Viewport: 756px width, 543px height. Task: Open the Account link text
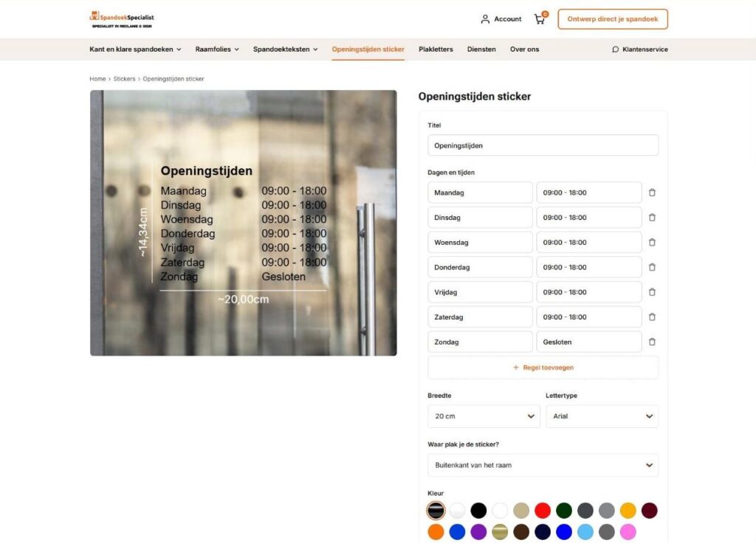[x=508, y=19]
